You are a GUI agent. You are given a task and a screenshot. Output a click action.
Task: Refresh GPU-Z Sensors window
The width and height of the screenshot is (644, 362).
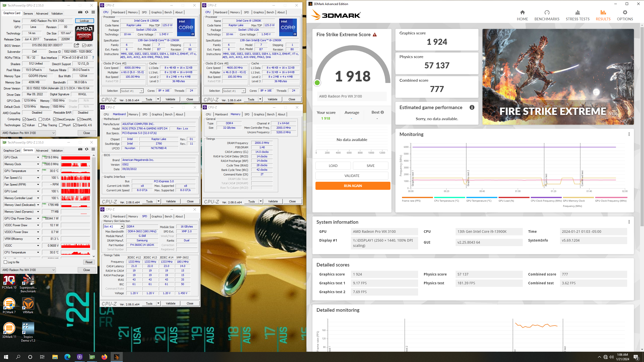(87, 149)
